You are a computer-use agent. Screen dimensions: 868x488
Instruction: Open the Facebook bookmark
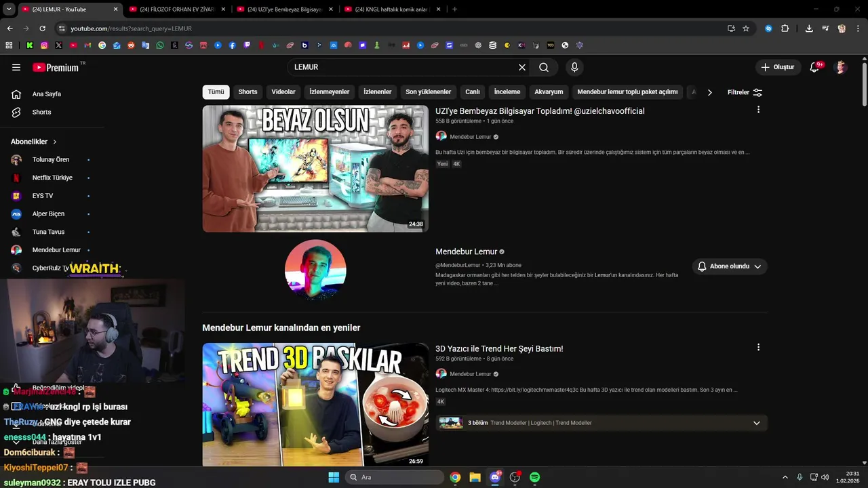(x=233, y=45)
